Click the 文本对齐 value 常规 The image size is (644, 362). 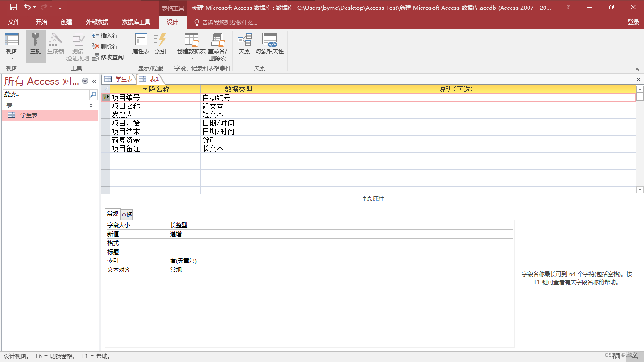pyautogui.click(x=341, y=270)
